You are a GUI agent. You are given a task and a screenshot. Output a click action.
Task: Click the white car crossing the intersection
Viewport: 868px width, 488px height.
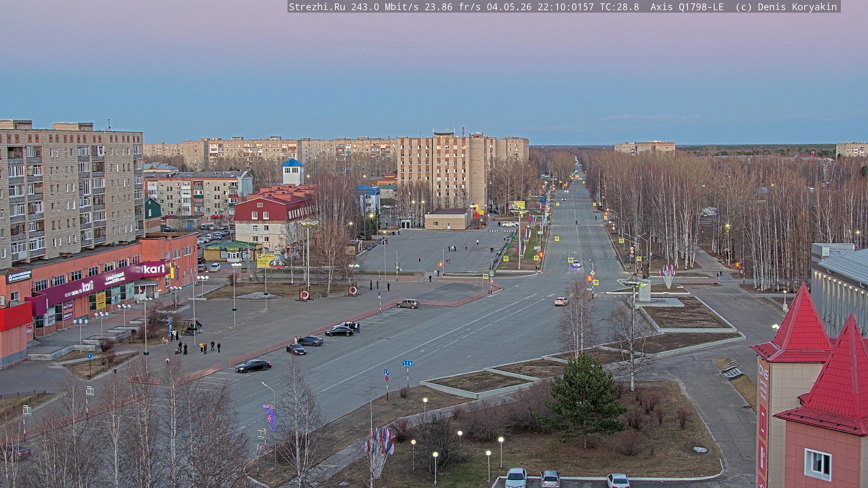(x=561, y=301)
